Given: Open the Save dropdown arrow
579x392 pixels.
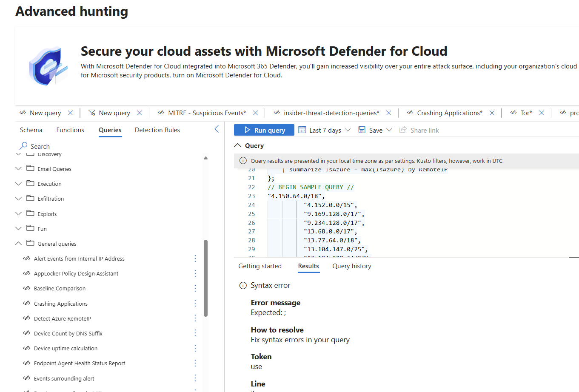Looking at the screenshot, I should pyautogui.click(x=389, y=130).
